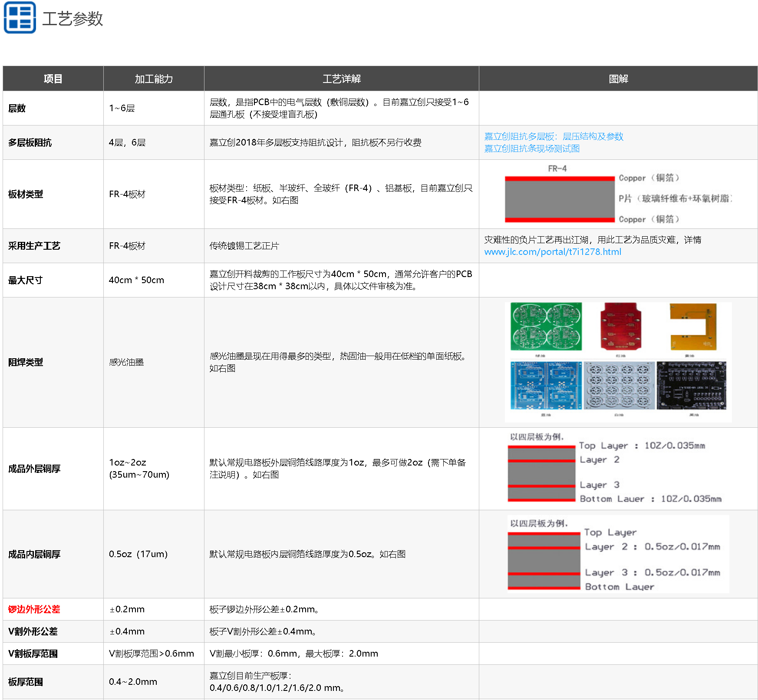
Task: Click the 加工能力 column header
Action: [154, 79]
